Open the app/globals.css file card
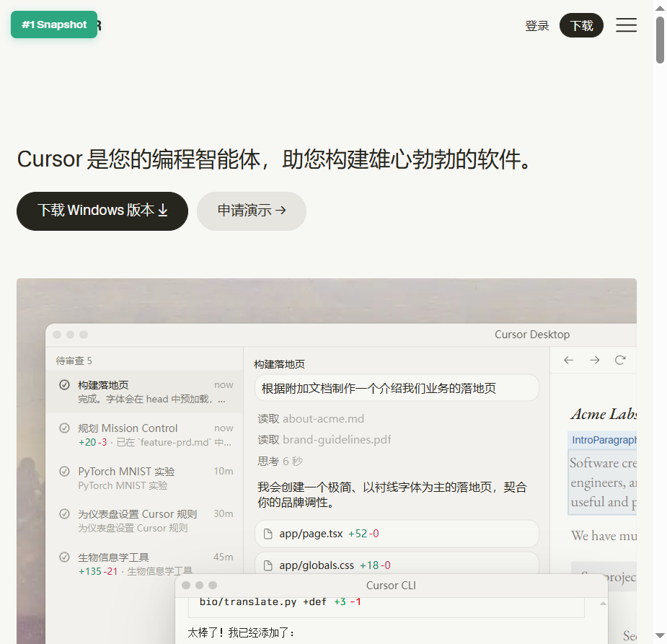The width and height of the screenshot is (667, 644). click(397, 563)
